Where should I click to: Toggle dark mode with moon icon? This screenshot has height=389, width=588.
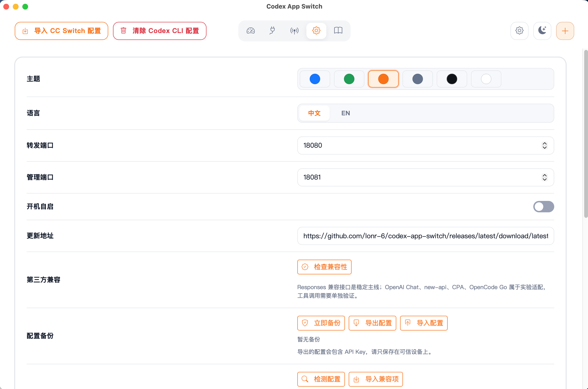pos(542,31)
